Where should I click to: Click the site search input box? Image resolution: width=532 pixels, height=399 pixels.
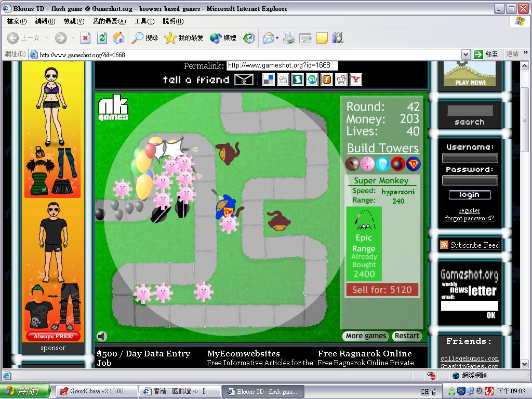pyautogui.click(x=470, y=110)
